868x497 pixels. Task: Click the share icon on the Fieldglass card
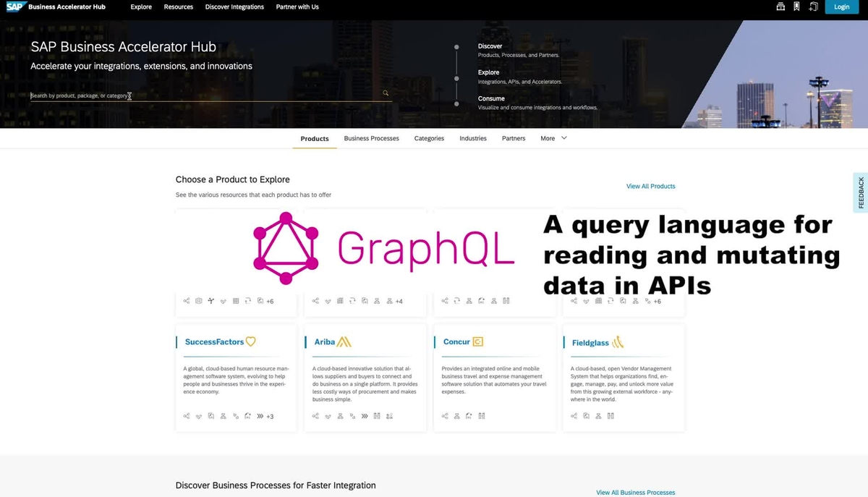tap(573, 416)
